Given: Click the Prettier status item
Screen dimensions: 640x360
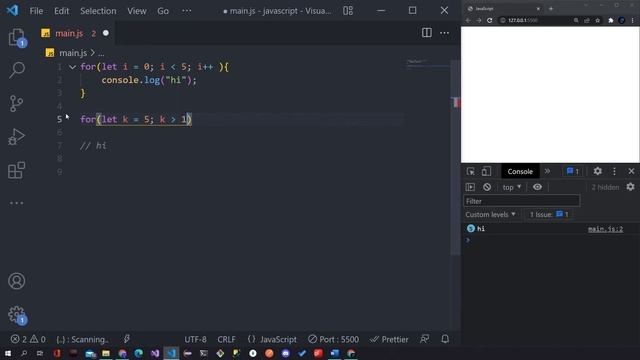Looking at the screenshot, I should point(389,339).
